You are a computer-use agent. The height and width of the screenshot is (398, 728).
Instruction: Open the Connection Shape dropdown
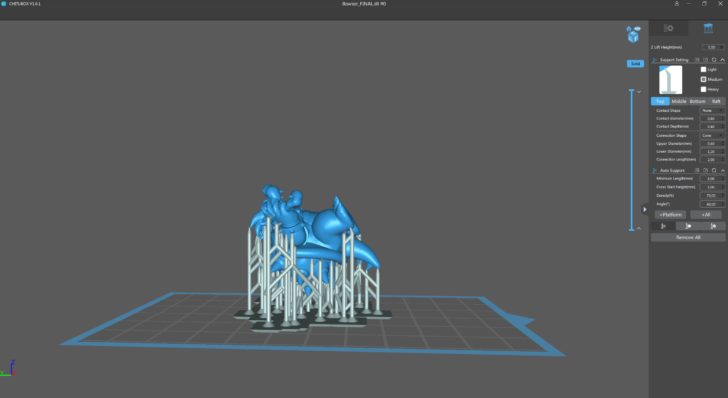712,136
